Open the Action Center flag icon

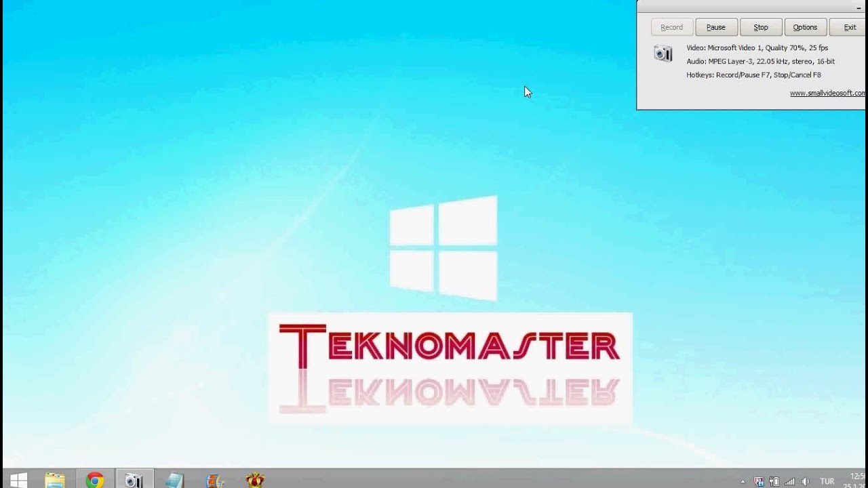(759, 482)
